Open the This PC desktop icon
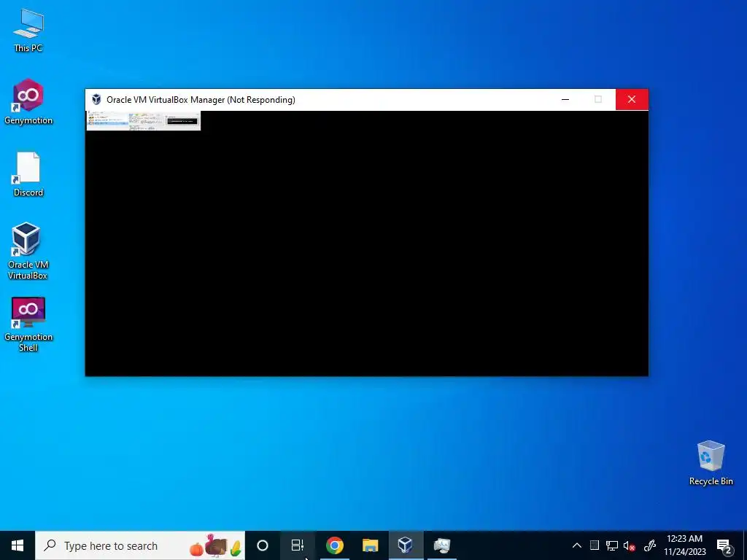747x560 pixels. click(28, 30)
